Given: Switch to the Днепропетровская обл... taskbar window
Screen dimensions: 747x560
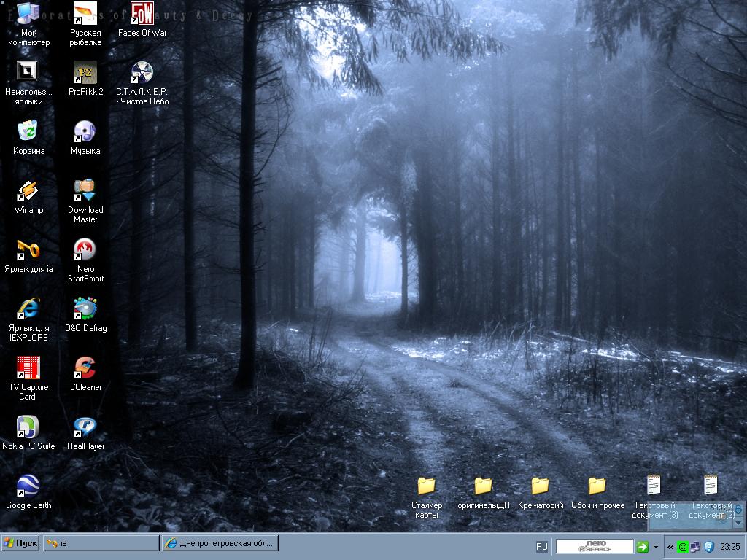Looking at the screenshot, I should coord(220,543).
